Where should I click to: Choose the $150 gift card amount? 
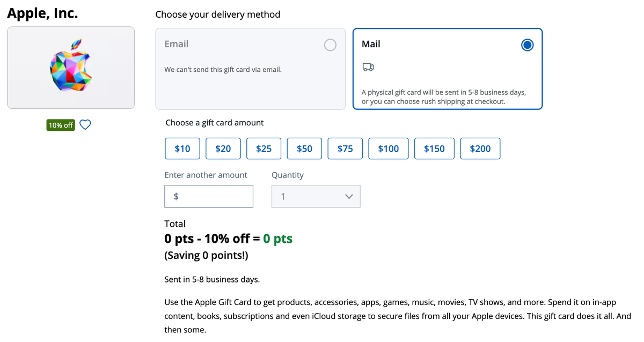(434, 148)
